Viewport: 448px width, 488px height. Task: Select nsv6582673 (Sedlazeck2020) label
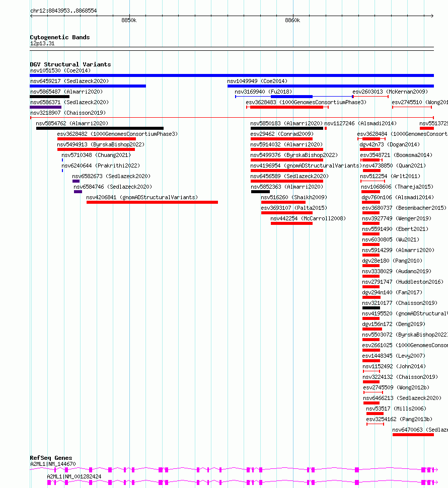(111, 177)
